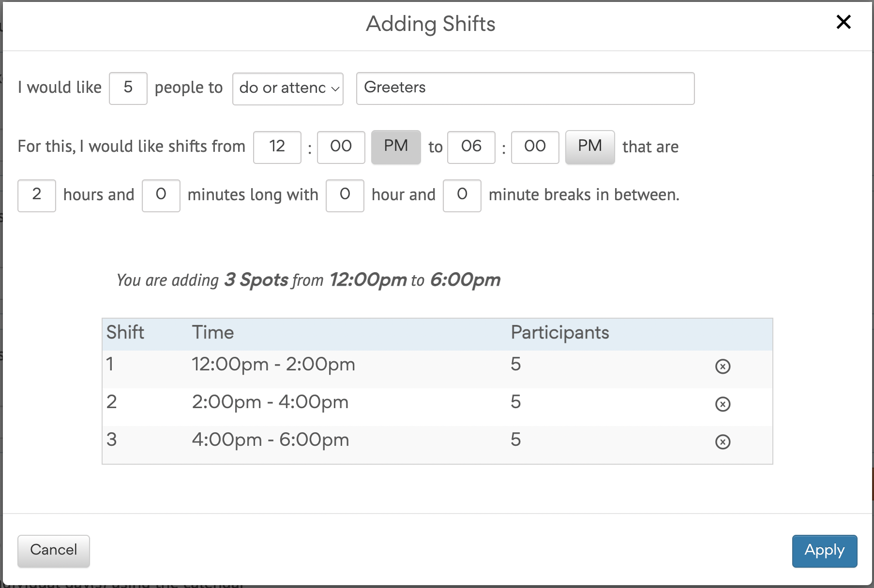Image resolution: width=874 pixels, height=588 pixels.
Task: Focus the start hour field showing 12
Action: click(277, 147)
